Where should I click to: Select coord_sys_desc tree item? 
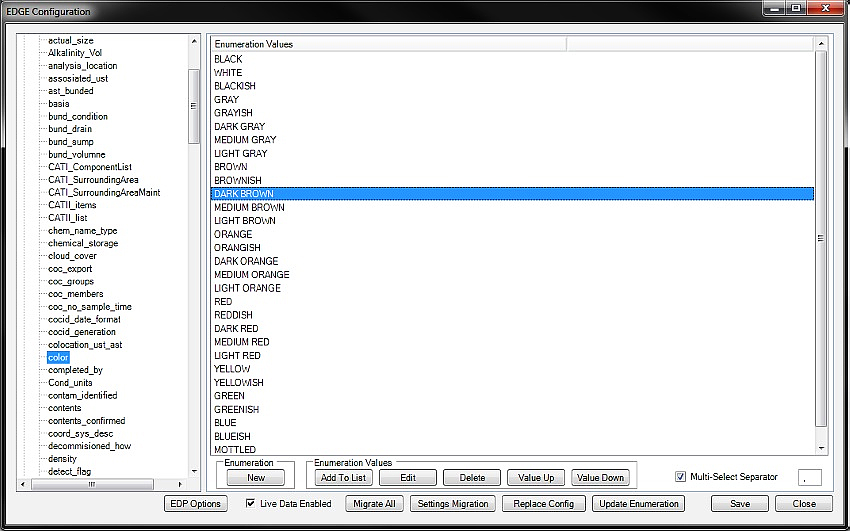[x=80, y=433]
